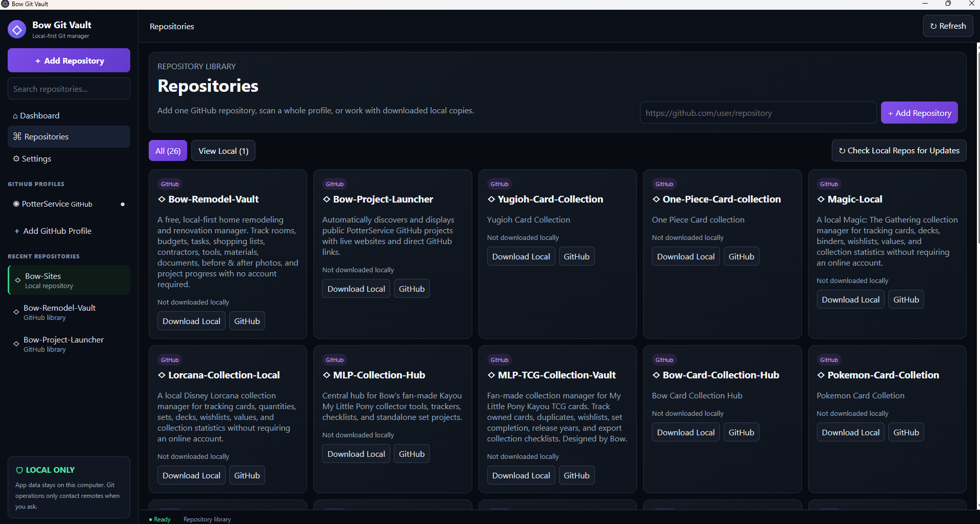Open GitHub for MLP-Collection-Hub
Image resolution: width=980 pixels, height=524 pixels.
click(x=412, y=454)
